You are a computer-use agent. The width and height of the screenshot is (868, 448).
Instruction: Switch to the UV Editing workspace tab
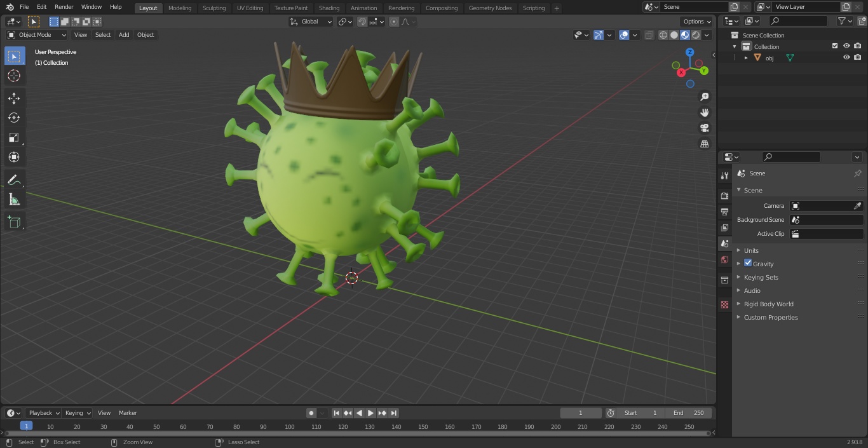(250, 8)
